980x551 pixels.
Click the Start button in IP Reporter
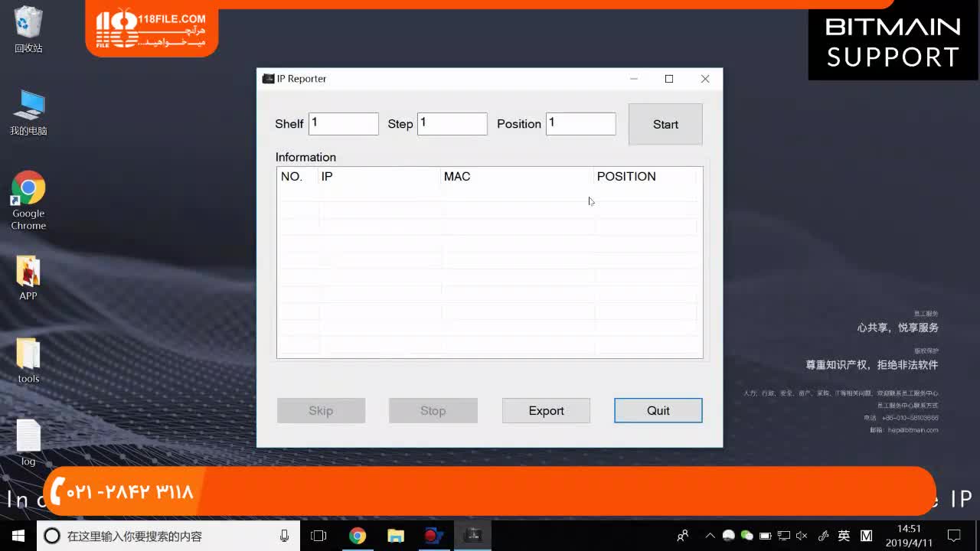(665, 125)
